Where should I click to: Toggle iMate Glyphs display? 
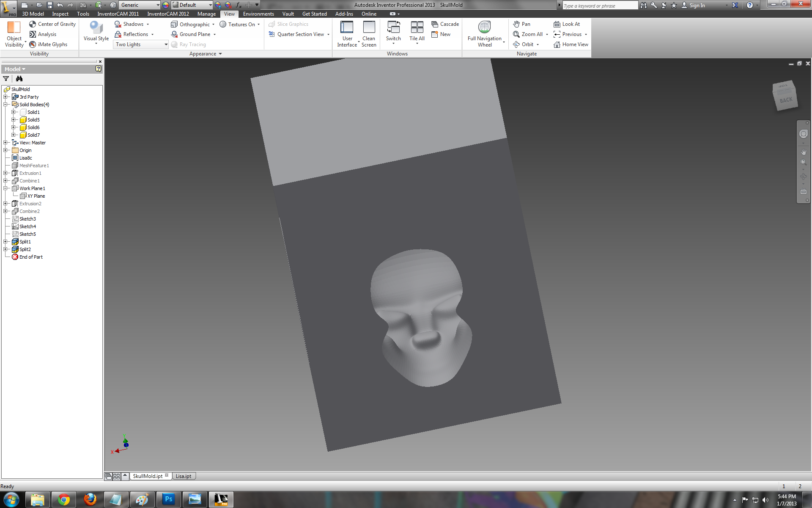tap(48, 44)
